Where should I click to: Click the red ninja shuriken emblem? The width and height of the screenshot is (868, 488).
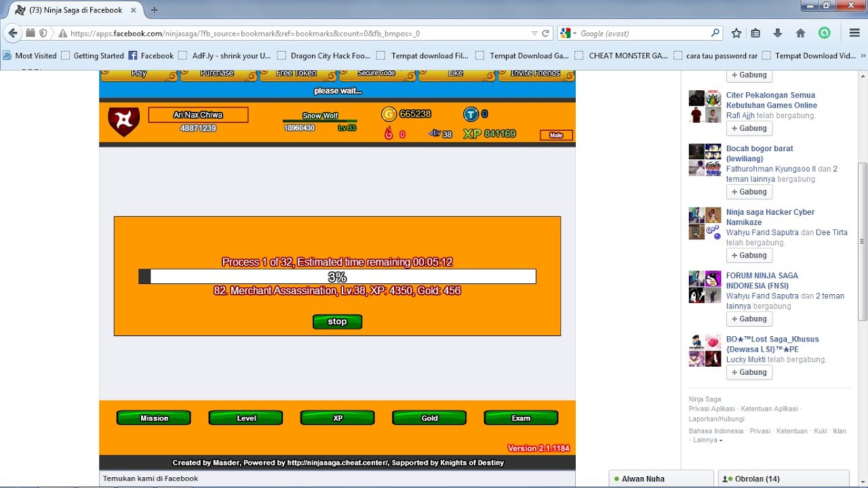pos(123,122)
